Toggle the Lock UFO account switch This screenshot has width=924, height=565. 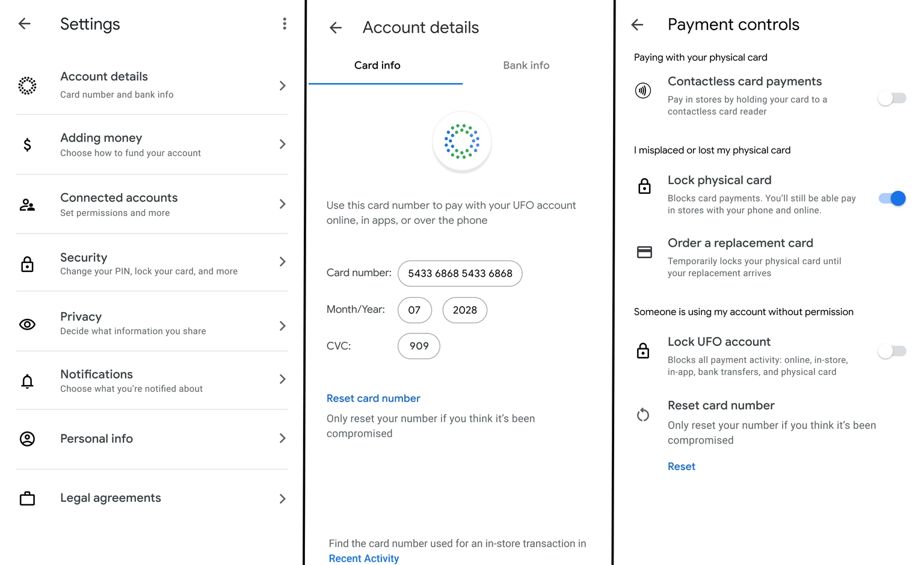point(892,351)
